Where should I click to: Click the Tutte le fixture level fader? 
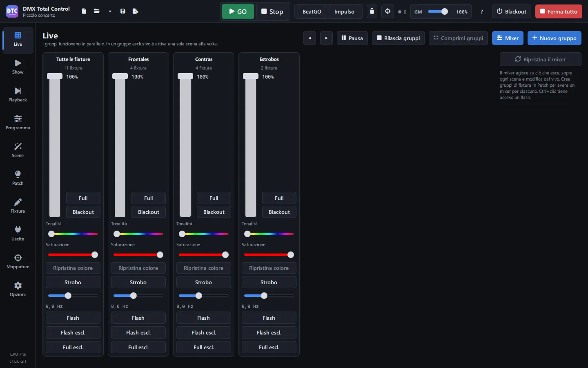[x=55, y=145]
